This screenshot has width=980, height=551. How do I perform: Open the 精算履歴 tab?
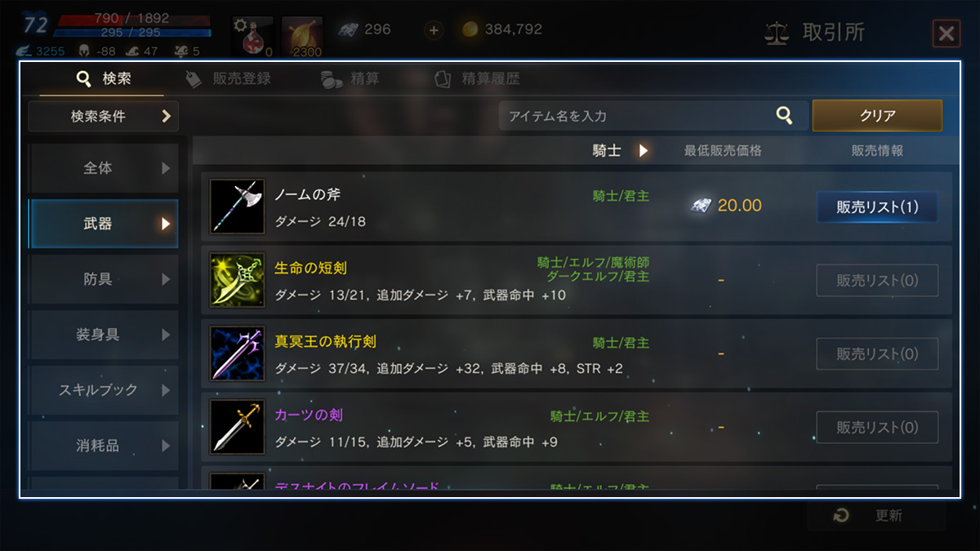coord(478,79)
